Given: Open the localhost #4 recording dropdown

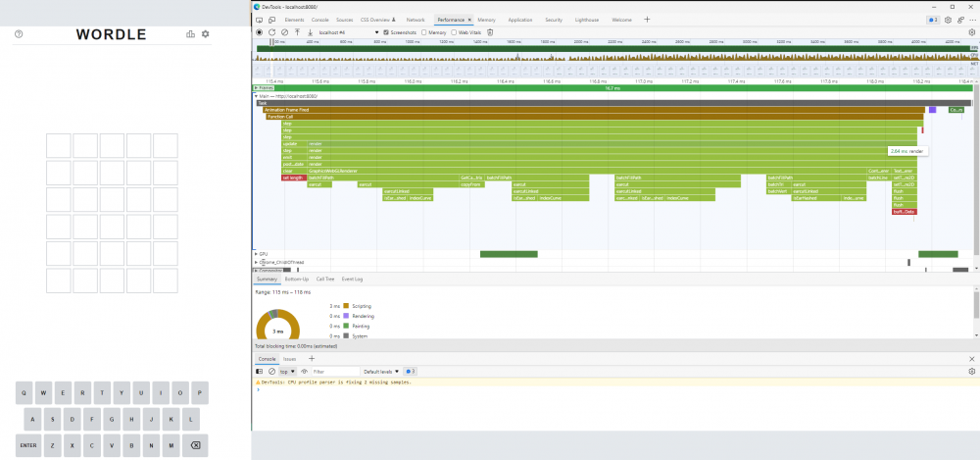Looking at the screenshot, I should click(x=349, y=32).
